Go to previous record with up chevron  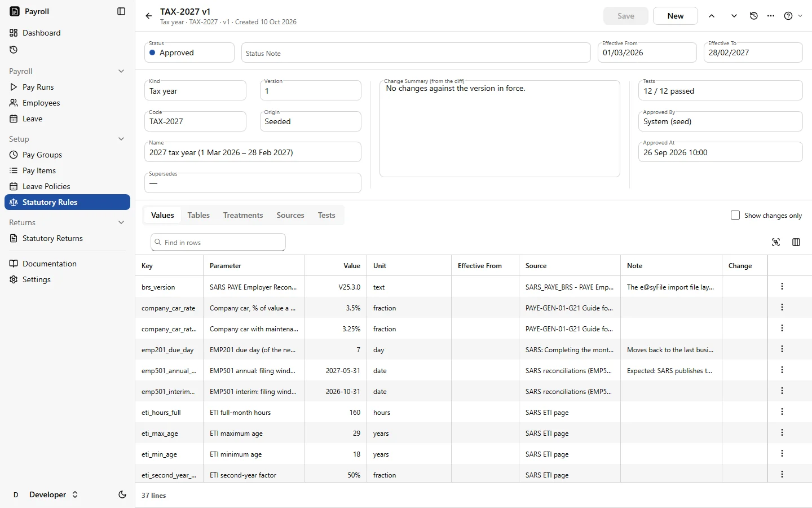click(x=712, y=16)
